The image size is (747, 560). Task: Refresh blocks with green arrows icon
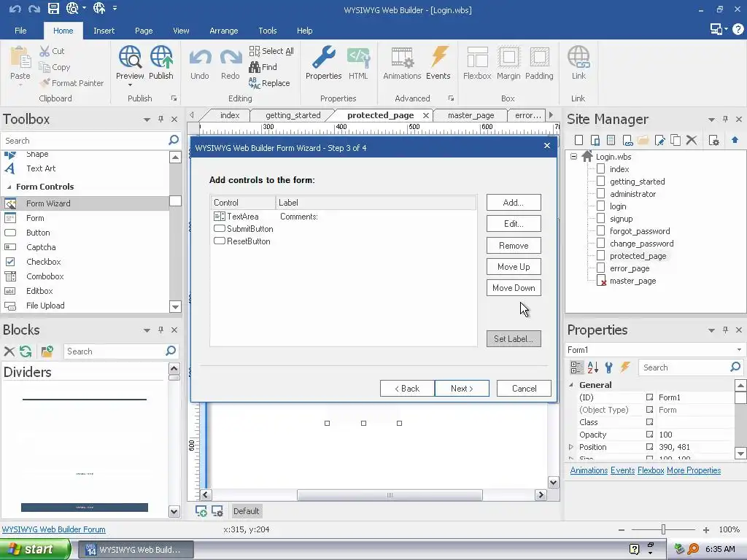[x=26, y=351]
